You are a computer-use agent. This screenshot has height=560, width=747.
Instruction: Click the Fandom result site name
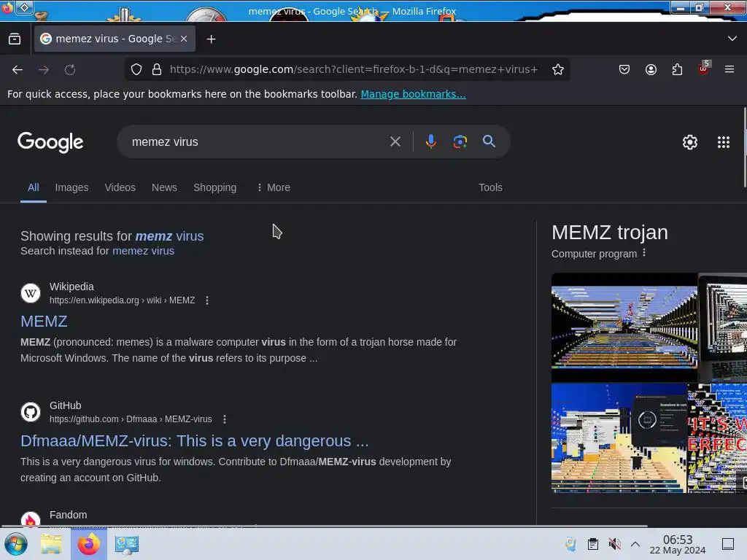pos(68,516)
